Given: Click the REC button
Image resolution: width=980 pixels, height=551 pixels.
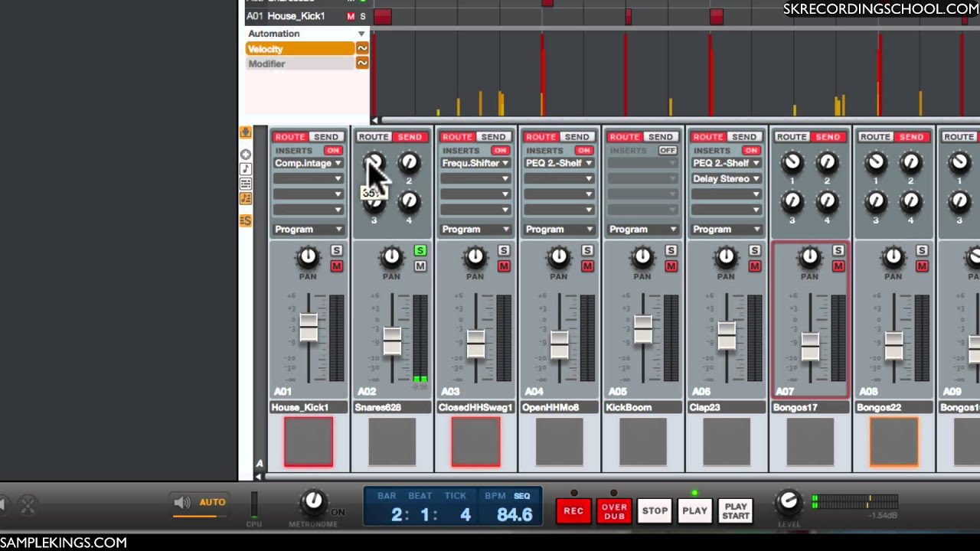Looking at the screenshot, I should 573,511.
